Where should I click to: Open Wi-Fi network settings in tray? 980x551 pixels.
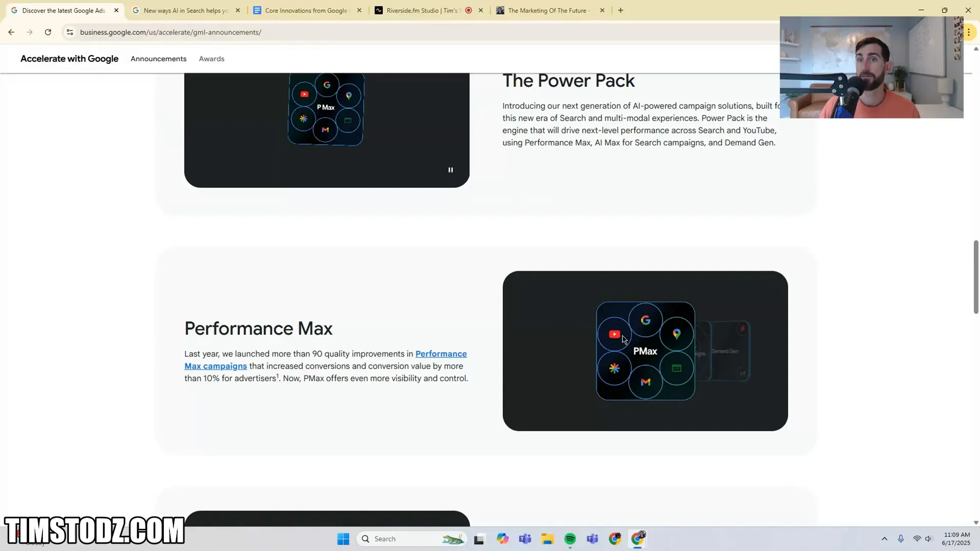pos(917,539)
